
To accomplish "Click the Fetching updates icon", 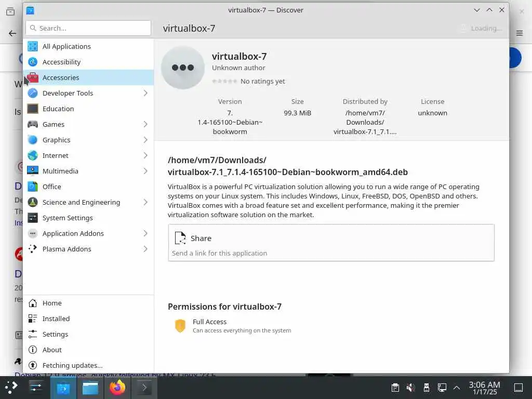I will [x=33, y=365].
